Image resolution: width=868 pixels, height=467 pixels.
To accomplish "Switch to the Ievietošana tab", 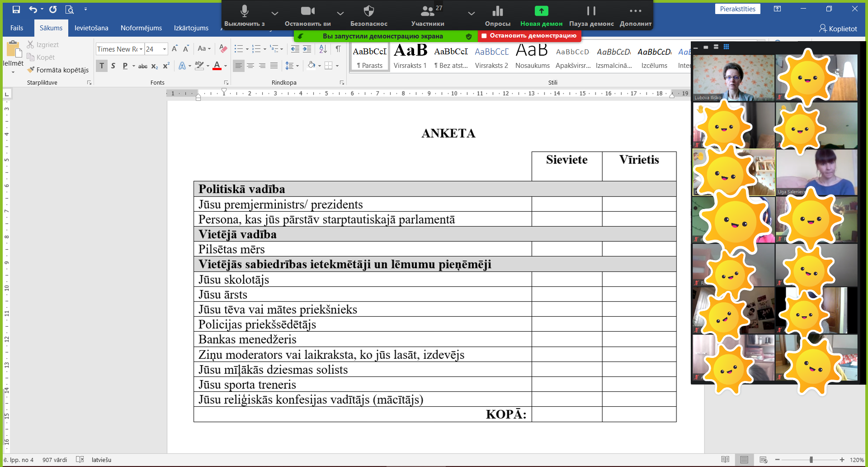I will pos(91,28).
